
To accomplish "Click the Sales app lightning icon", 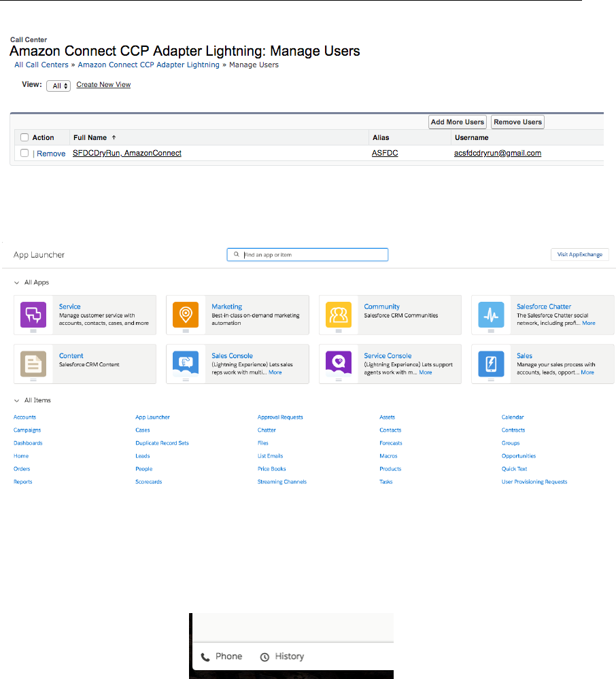I will point(491,364).
